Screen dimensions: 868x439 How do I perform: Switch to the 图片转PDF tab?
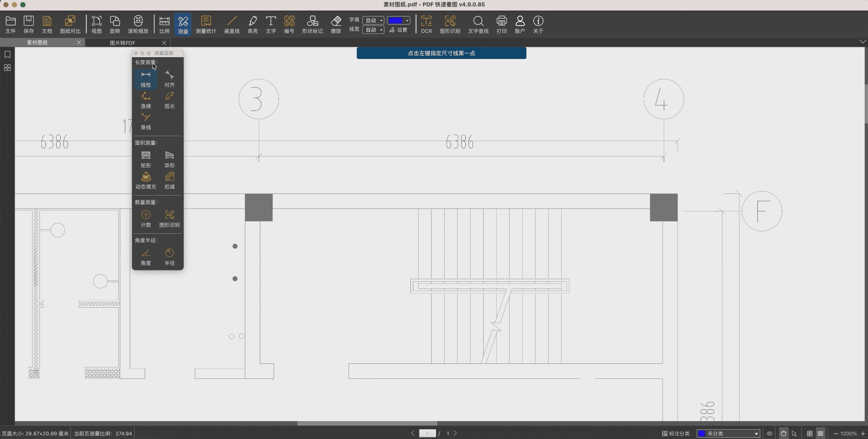point(122,43)
